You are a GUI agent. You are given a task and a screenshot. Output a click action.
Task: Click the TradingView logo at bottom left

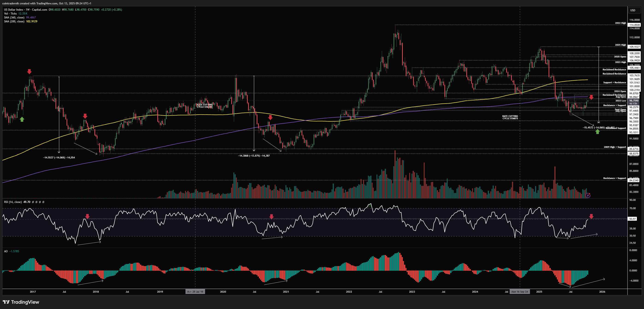click(21, 302)
